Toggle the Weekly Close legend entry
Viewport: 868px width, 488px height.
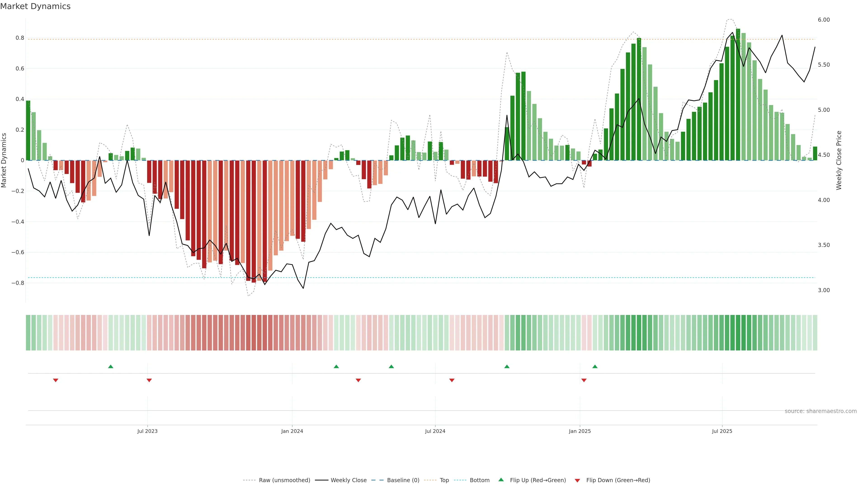click(348, 480)
